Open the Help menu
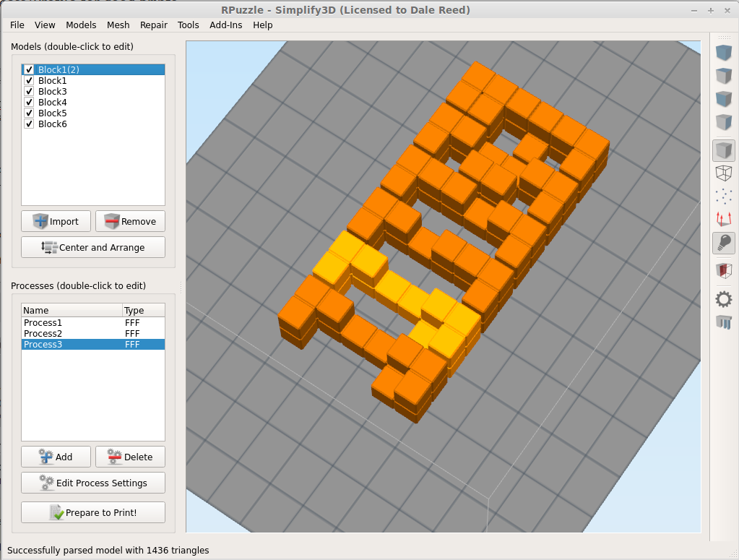The height and width of the screenshot is (560, 739). [x=262, y=25]
